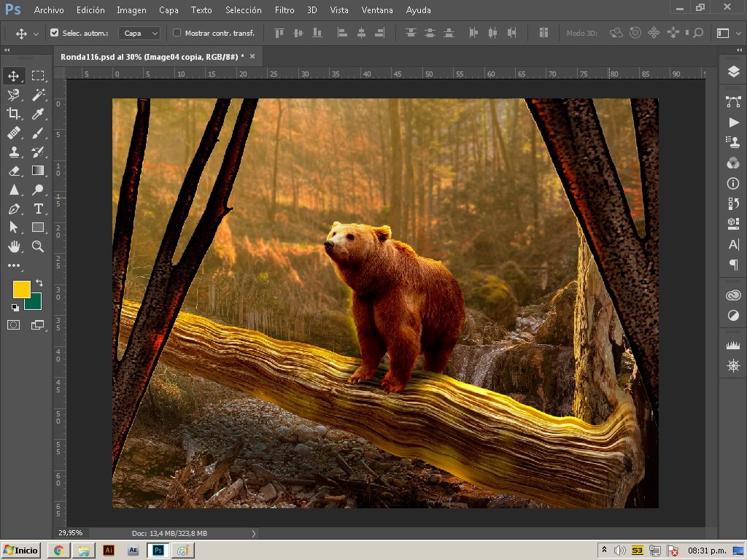This screenshot has width=747, height=560.
Task: Activate the Eraser tool
Action: [13, 171]
